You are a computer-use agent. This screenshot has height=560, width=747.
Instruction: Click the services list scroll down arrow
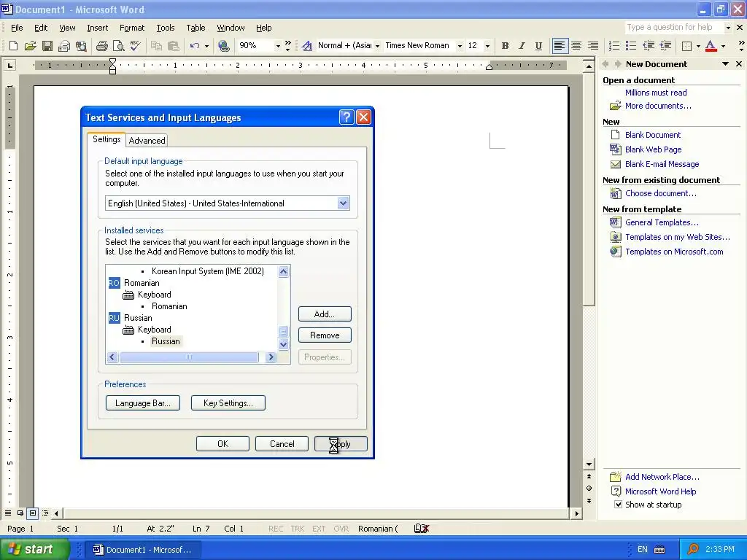click(x=284, y=344)
